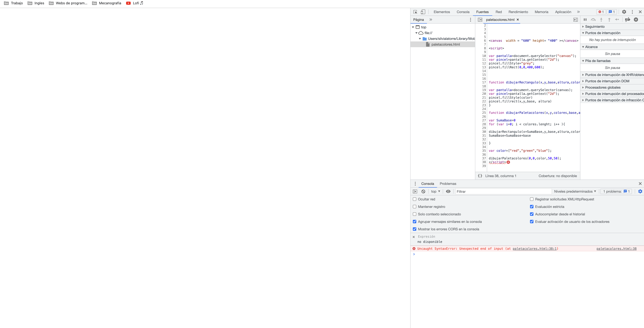Viewport: 644px width, 328px height.
Task: Pretty print the source with braces icon
Action: (480, 176)
